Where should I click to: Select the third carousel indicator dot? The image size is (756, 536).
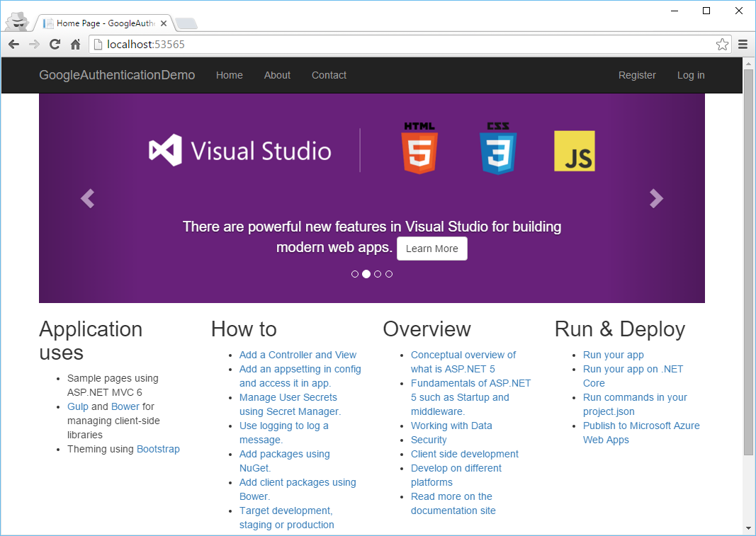(x=378, y=274)
